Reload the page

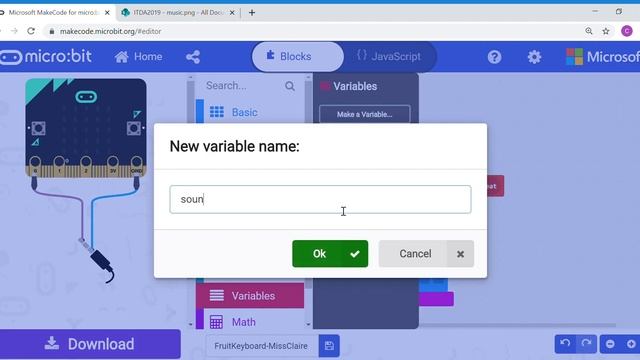click(31, 31)
